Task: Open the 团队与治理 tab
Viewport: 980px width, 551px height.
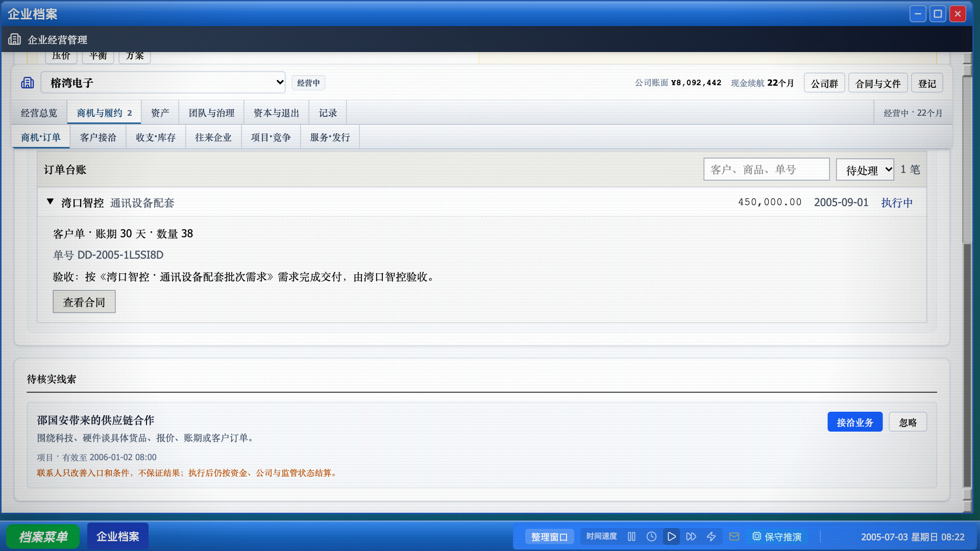Action: click(211, 113)
